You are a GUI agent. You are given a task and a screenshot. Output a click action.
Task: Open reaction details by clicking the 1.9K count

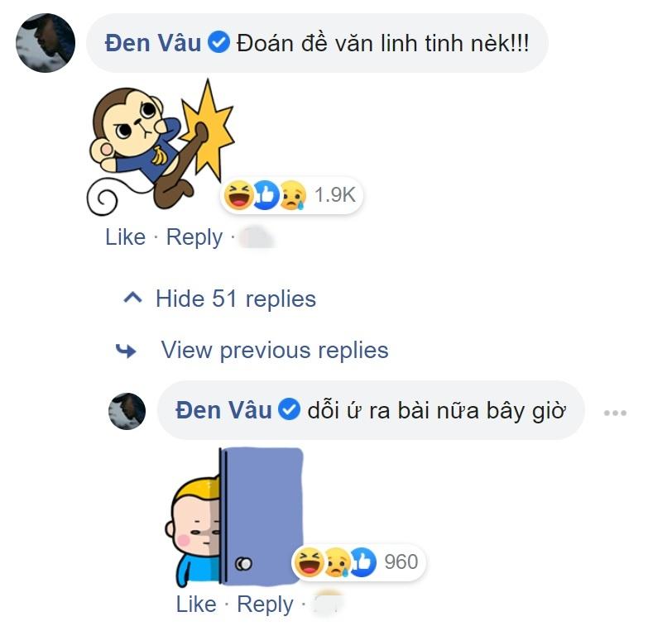(334, 195)
